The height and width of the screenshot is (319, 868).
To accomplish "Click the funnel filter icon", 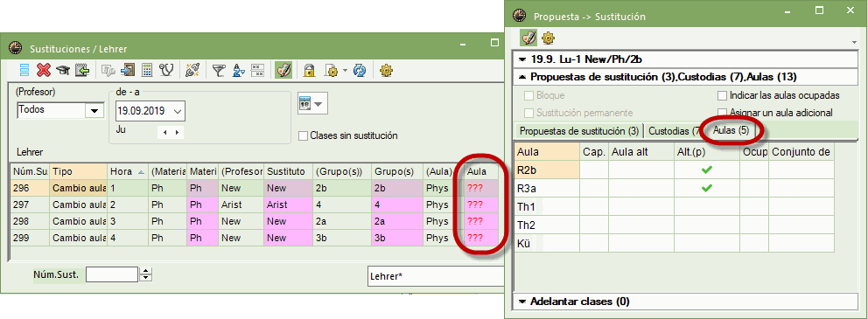I will click(220, 70).
